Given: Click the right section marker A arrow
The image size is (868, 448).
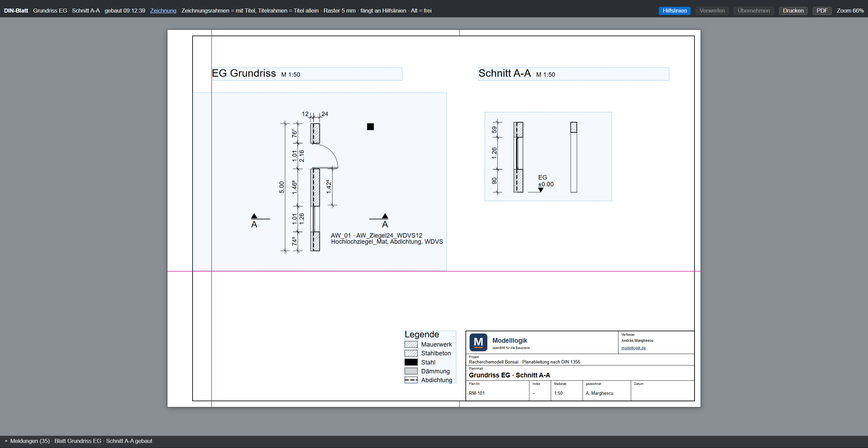Looking at the screenshot, I should [x=385, y=216].
